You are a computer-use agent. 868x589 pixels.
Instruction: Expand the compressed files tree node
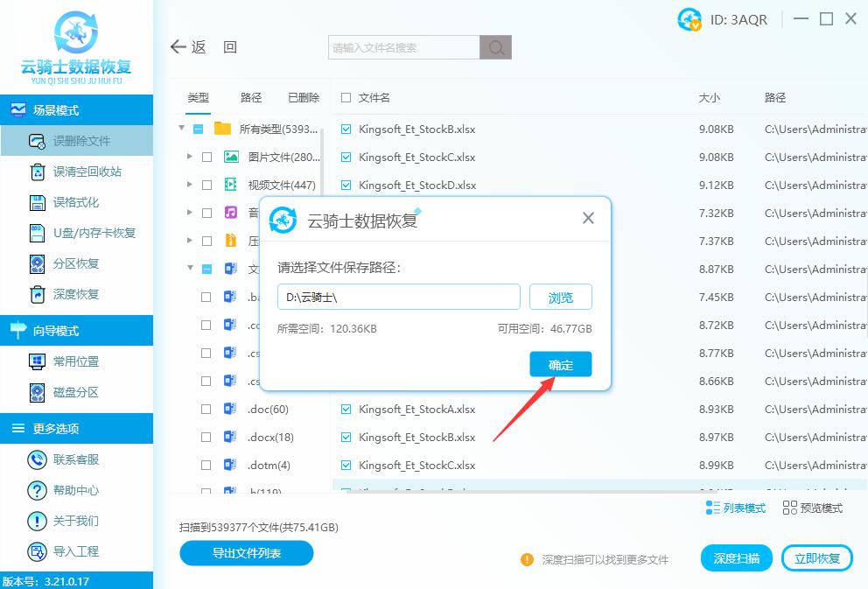[190, 241]
